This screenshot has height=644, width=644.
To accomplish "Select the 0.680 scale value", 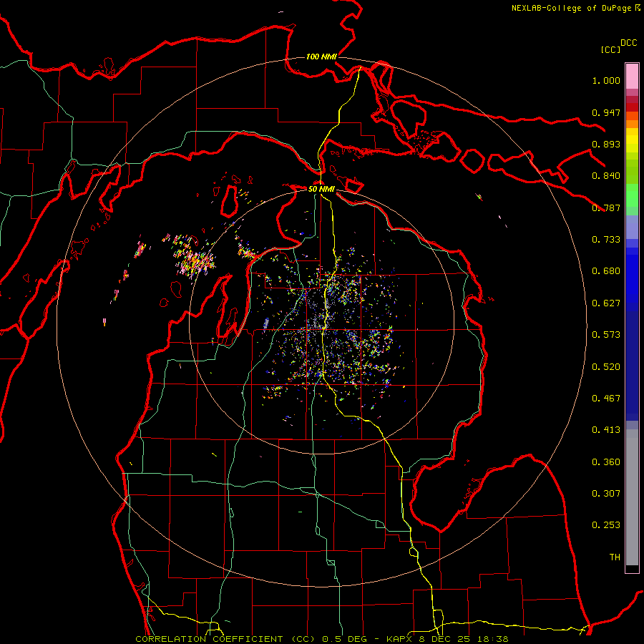I will tap(606, 271).
